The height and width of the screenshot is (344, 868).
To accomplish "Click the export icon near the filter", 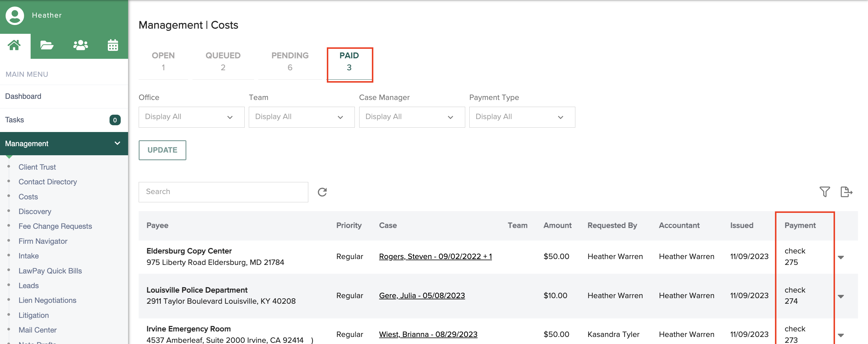I will pyautogui.click(x=846, y=192).
